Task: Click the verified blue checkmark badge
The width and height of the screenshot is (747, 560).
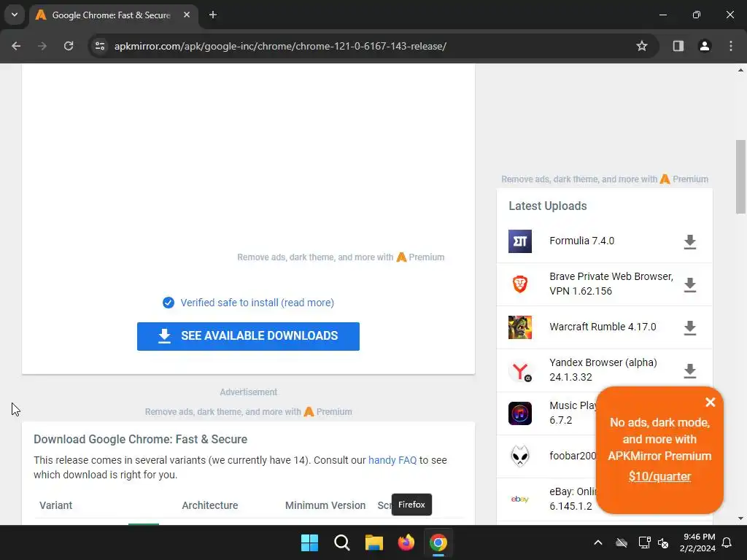Action: click(169, 303)
